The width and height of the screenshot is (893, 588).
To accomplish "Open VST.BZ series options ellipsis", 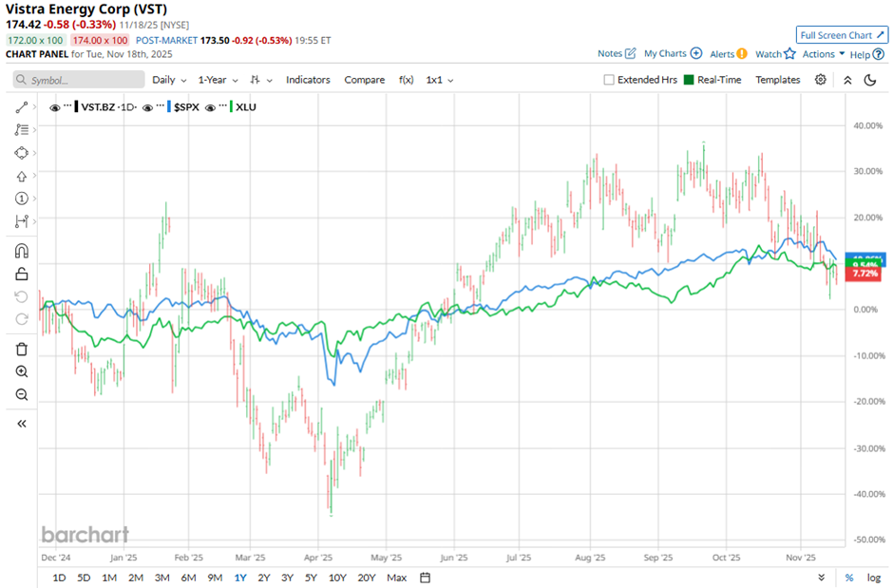I will pos(67,106).
